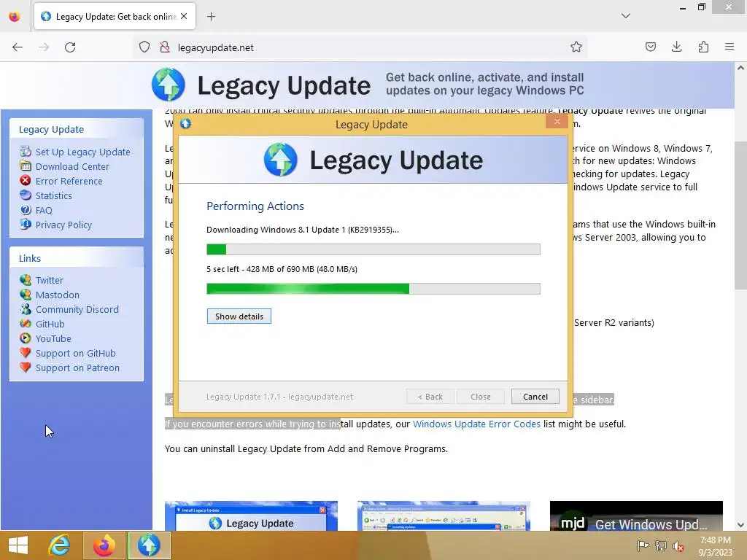Viewport: 747px width, 560px height.
Task: Click the scrollbar down arrow
Action: click(740, 525)
